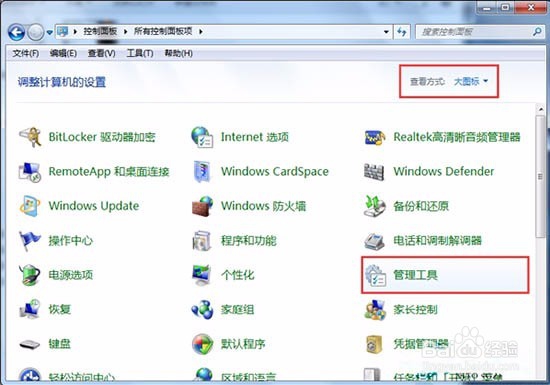The width and height of the screenshot is (550, 385).
Task: Click the address bar refresh button
Action: (402, 32)
